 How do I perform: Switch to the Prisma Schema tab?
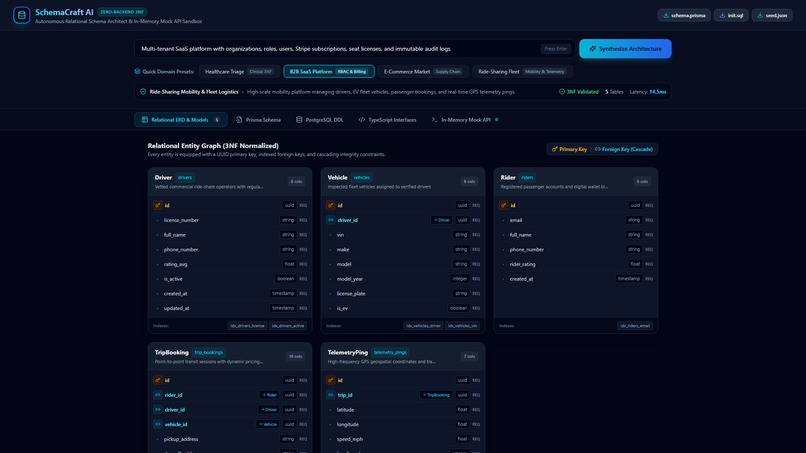(258, 120)
